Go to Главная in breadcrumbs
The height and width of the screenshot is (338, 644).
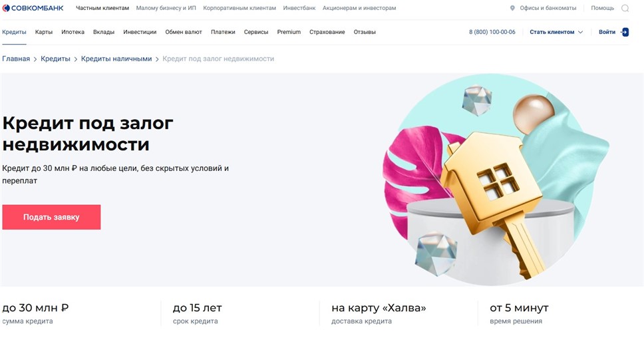tap(16, 59)
